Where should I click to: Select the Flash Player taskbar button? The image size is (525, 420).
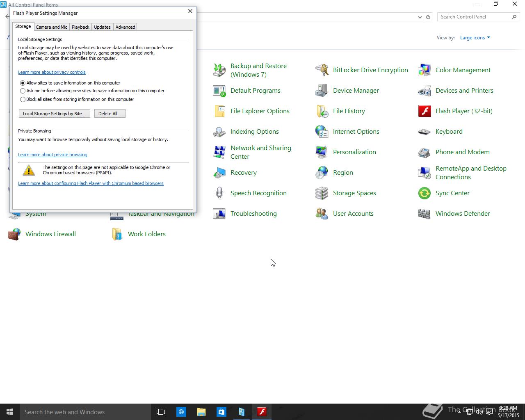tap(262, 412)
